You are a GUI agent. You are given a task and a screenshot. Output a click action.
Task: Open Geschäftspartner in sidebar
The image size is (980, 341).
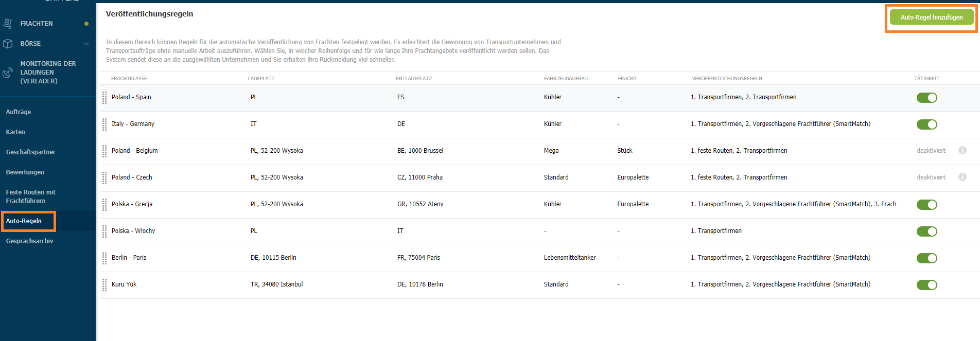pos(30,152)
